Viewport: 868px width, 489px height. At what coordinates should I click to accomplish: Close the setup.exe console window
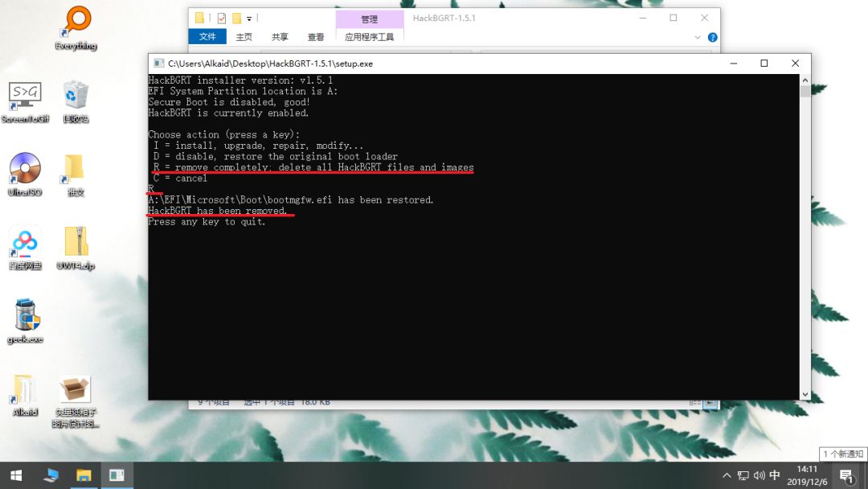pyautogui.click(x=795, y=63)
